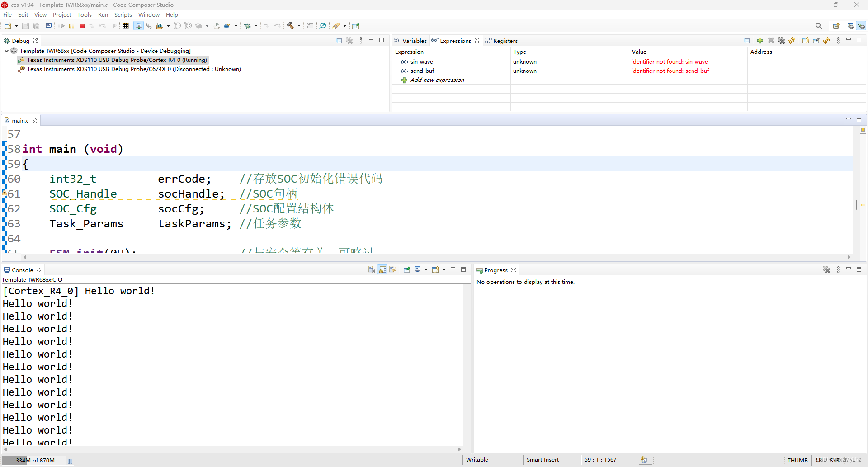Click the Remove All Expressions double-X icon
Viewport: 868px width, 467px height.
click(781, 41)
